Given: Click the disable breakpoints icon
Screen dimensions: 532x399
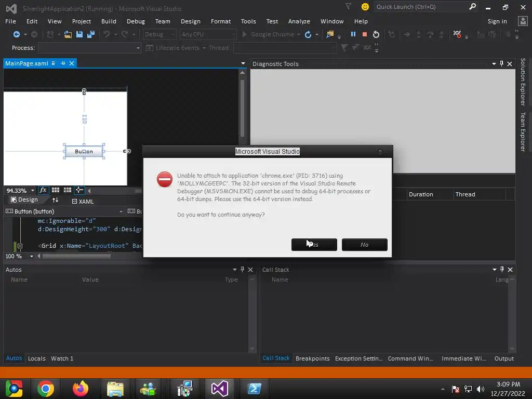Looking at the screenshot, I should coord(457,34).
